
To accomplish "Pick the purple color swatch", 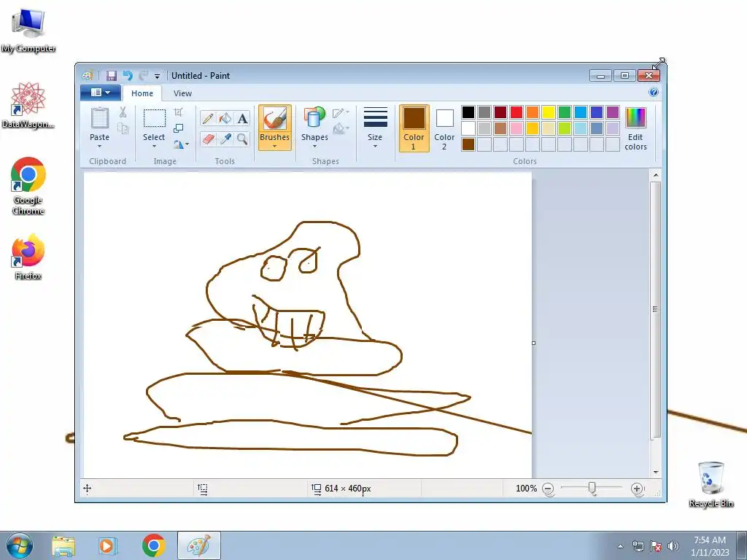I will (x=613, y=112).
